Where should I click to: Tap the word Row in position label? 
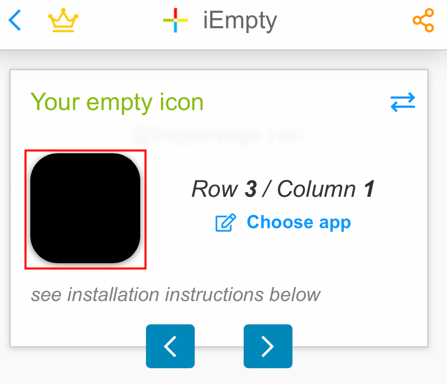(x=215, y=189)
